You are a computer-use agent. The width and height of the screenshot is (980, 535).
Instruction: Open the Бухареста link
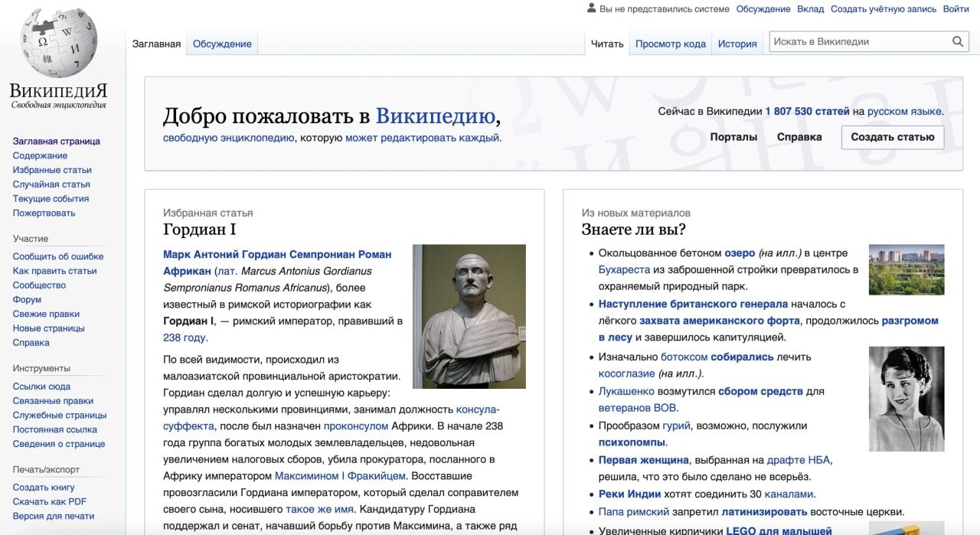(624, 270)
